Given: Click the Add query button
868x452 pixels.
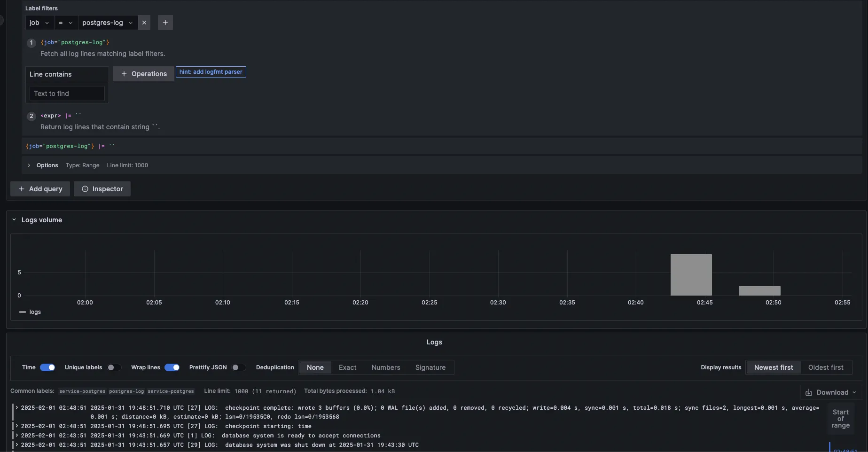Looking at the screenshot, I should 40,189.
